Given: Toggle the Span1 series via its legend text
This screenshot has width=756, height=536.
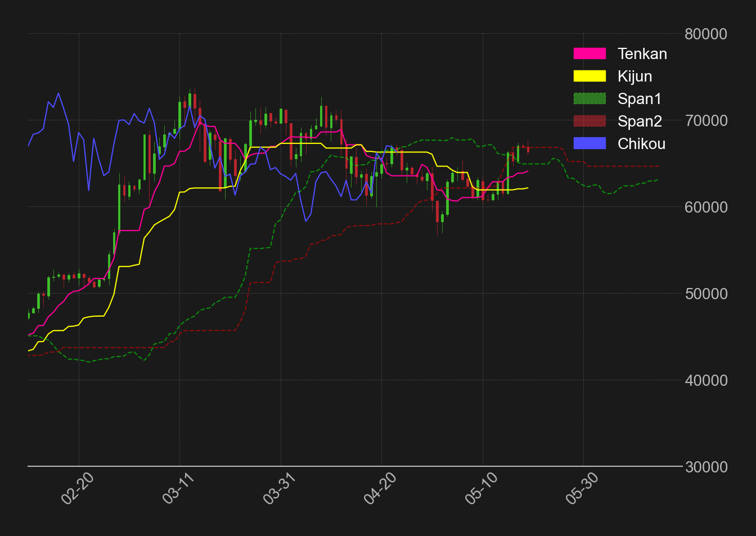Looking at the screenshot, I should [x=640, y=99].
